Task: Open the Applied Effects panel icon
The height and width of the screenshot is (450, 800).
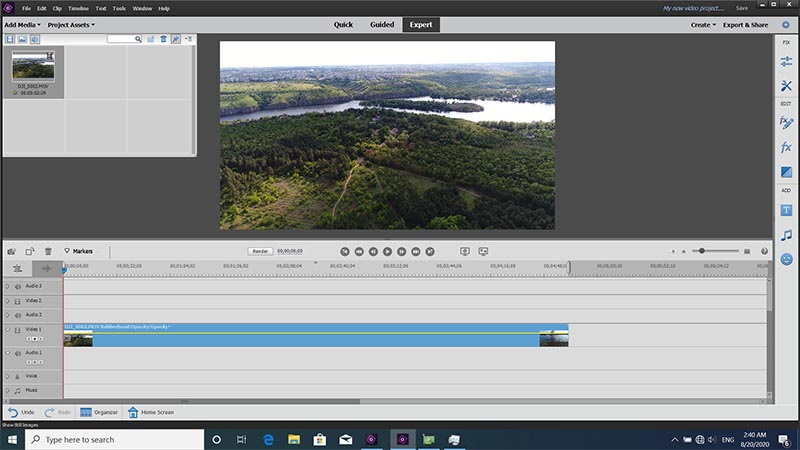Action: [786, 122]
